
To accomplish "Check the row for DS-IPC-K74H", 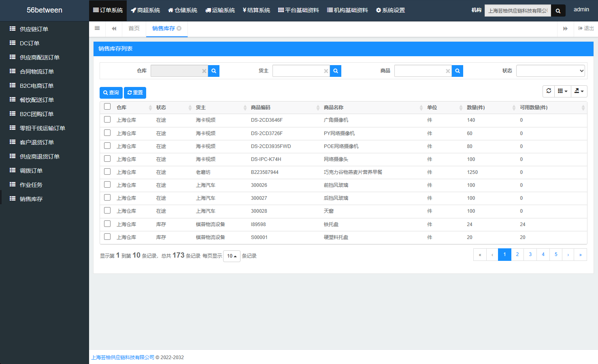I will coord(107,159).
